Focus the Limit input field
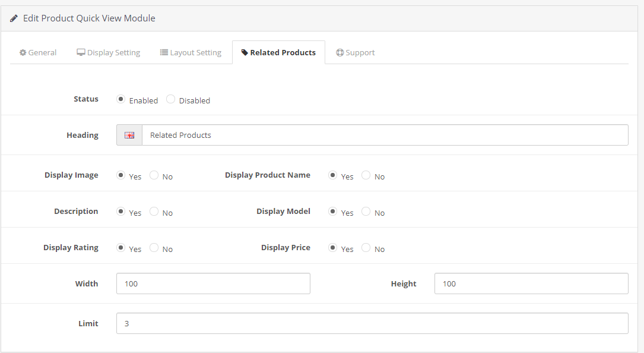644x353 pixels. (372, 323)
